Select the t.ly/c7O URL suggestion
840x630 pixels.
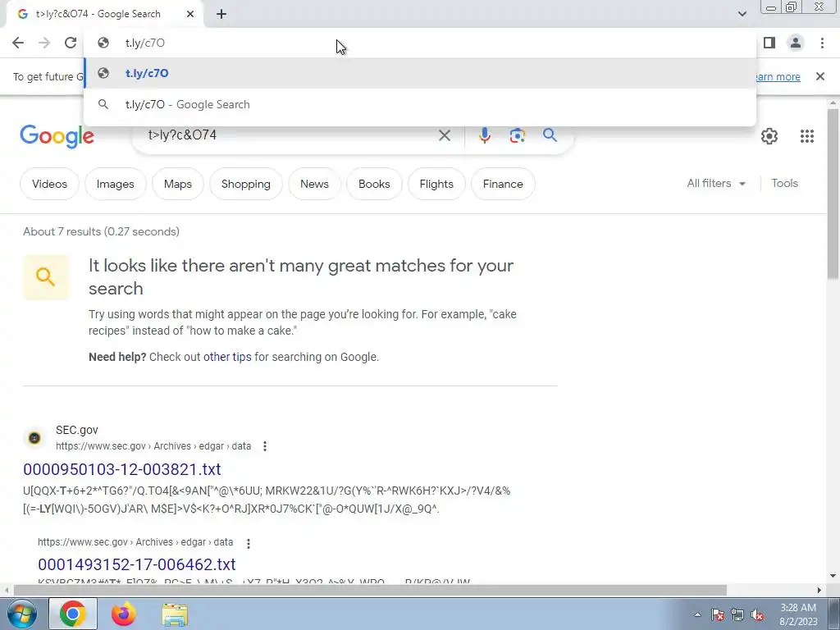click(x=420, y=73)
